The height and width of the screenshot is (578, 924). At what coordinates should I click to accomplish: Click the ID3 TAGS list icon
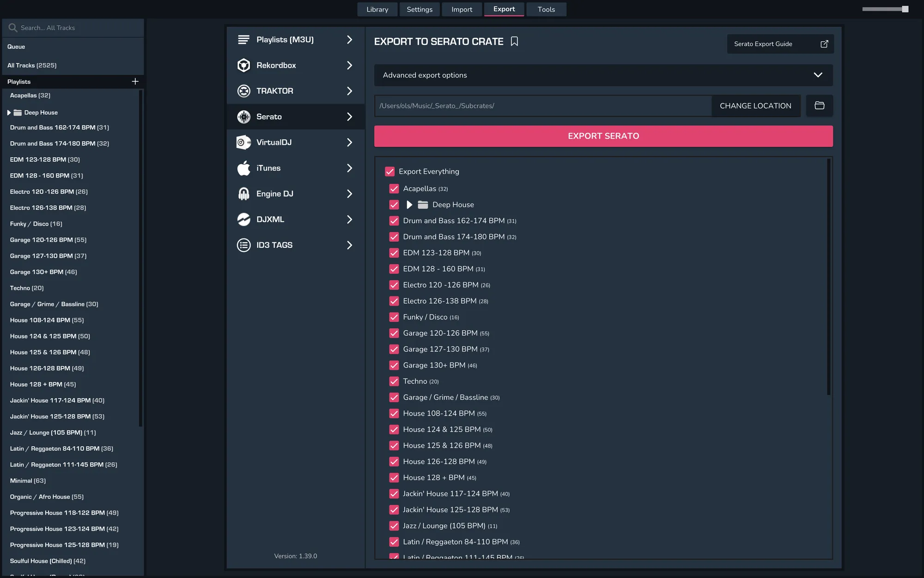coord(243,245)
